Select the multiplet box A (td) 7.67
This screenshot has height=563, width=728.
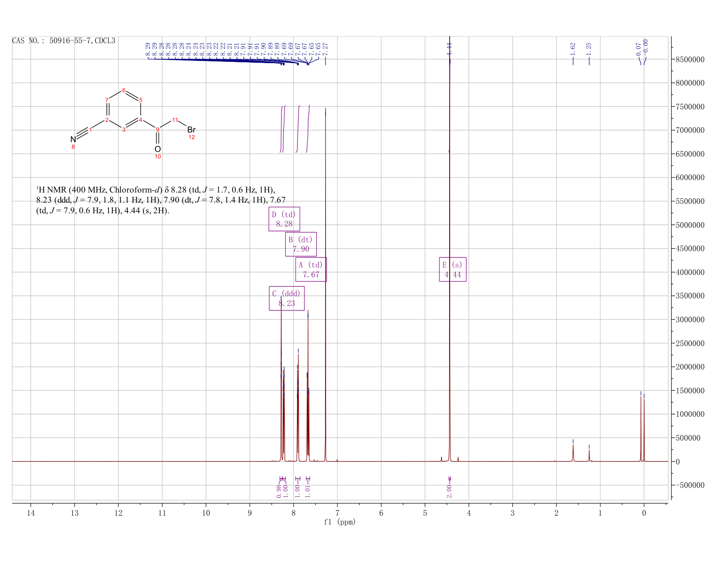311,269
